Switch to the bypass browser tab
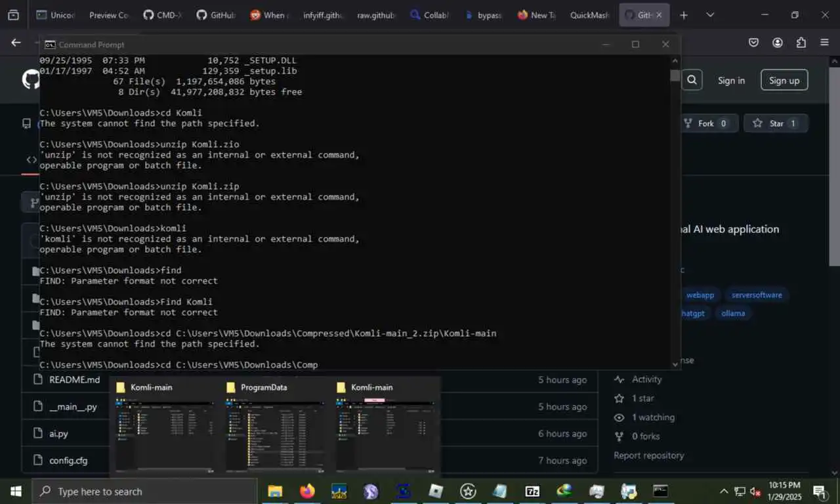The height and width of the screenshot is (504, 840). 482,14
